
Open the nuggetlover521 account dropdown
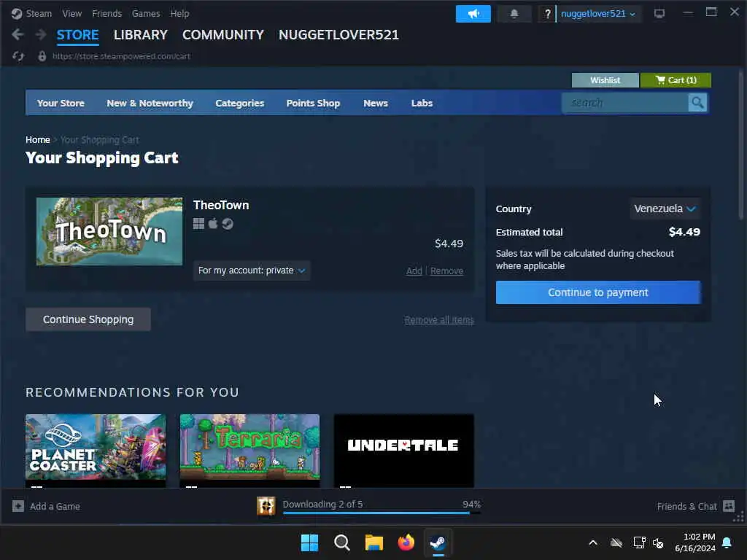[598, 14]
